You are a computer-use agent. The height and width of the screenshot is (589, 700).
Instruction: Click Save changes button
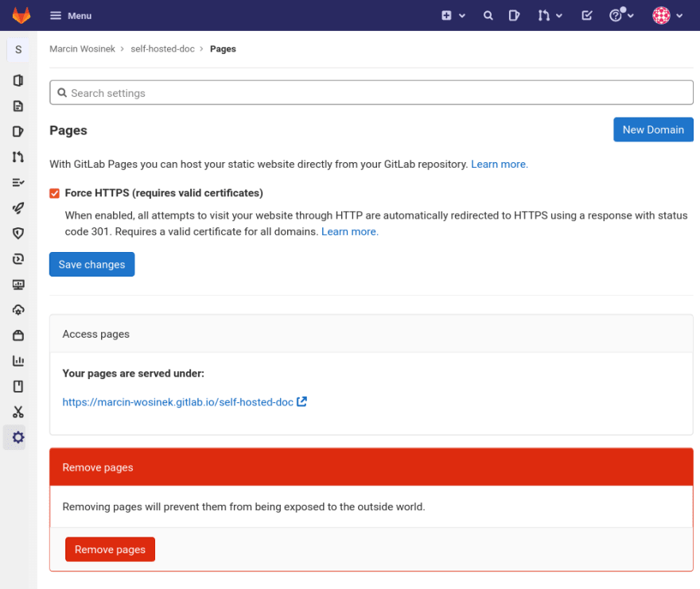coord(91,264)
